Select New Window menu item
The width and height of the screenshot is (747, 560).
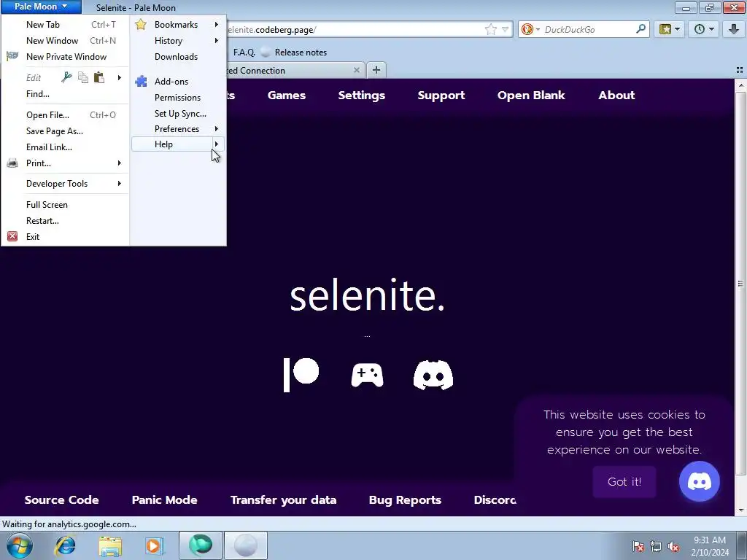click(65, 41)
